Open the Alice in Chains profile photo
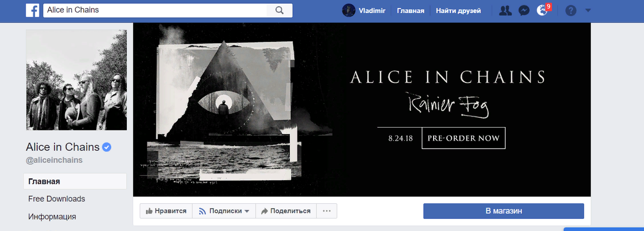The height and width of the screenshot is (231, 644). (x=76, y=80)
